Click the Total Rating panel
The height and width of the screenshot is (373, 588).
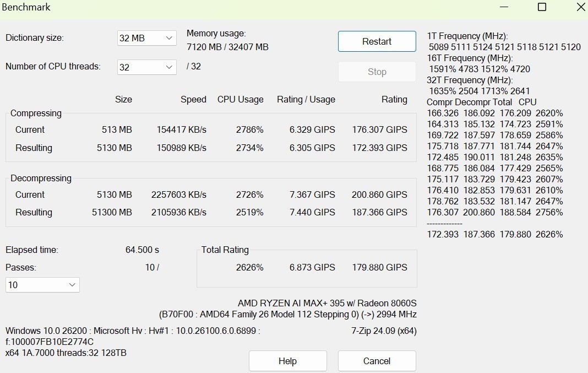tap(307, 268)
